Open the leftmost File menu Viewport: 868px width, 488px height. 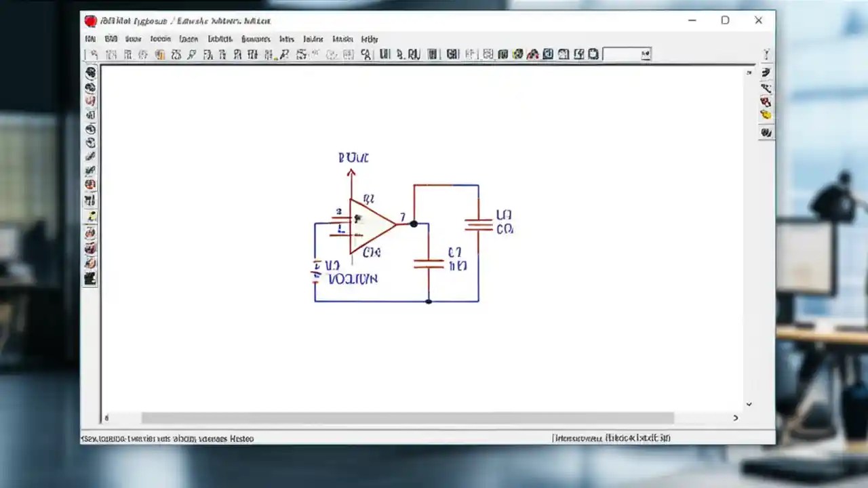(x=90, y=39)
